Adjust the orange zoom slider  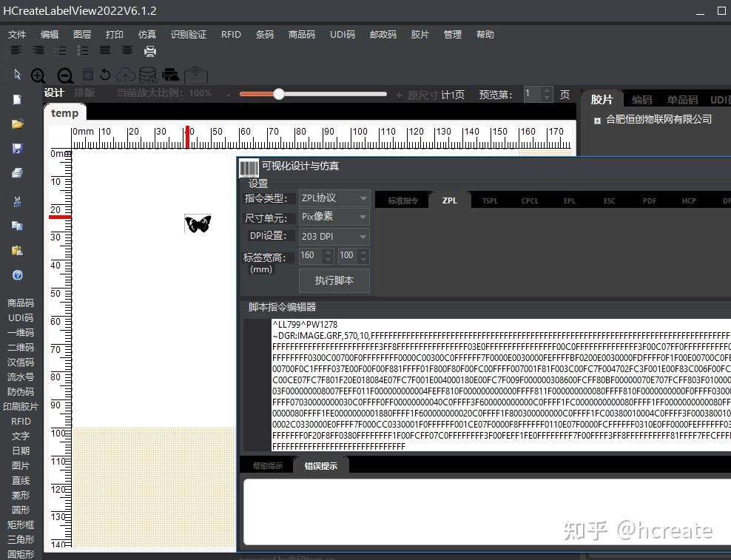[x=278, y=94]
